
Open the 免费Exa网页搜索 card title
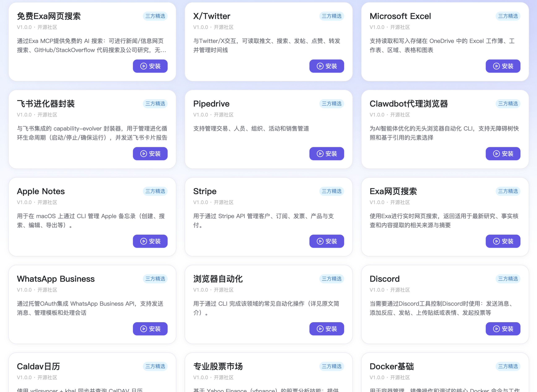pyautogui.click(x=48, y=16)
